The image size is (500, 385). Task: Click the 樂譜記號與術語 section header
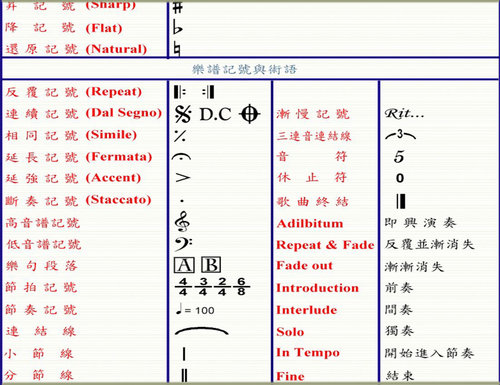coord(245,69)
